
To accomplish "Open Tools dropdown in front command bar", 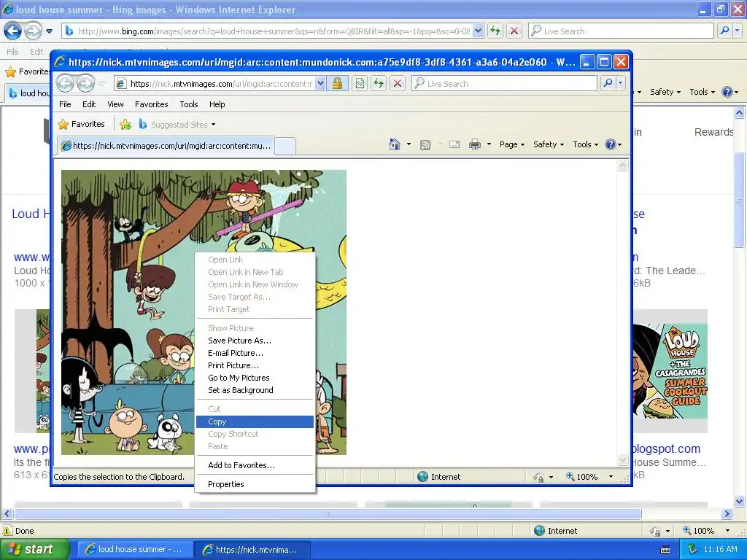I will pos(585,144).
